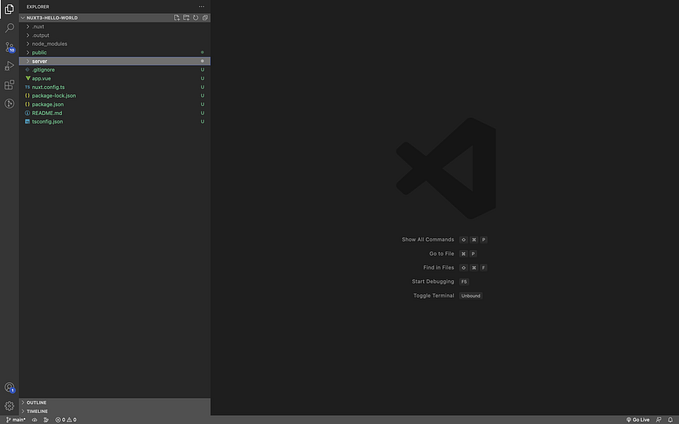Open package-lock.json file
Viewport: 679px width, 424px height.
click(115, 96)
